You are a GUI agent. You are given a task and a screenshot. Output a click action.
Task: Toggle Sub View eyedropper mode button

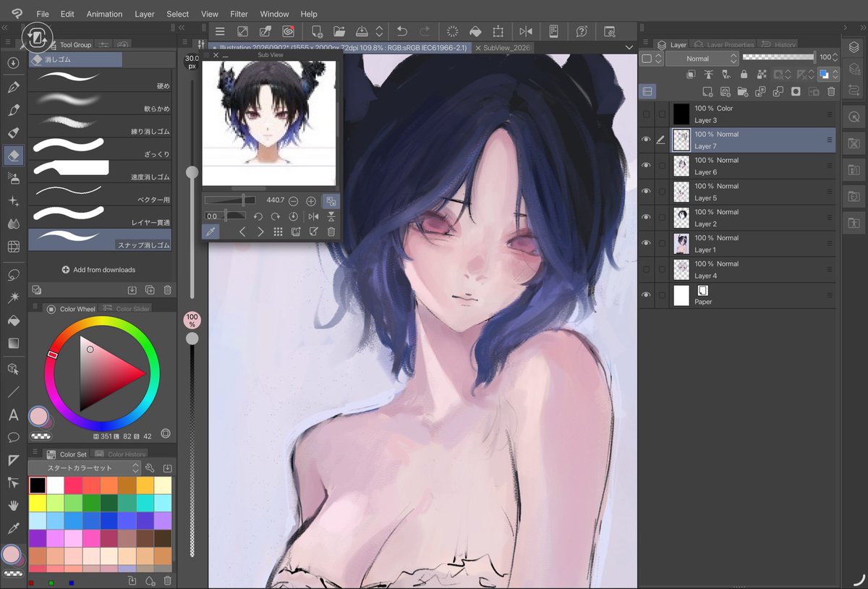(x=212, y=232)
